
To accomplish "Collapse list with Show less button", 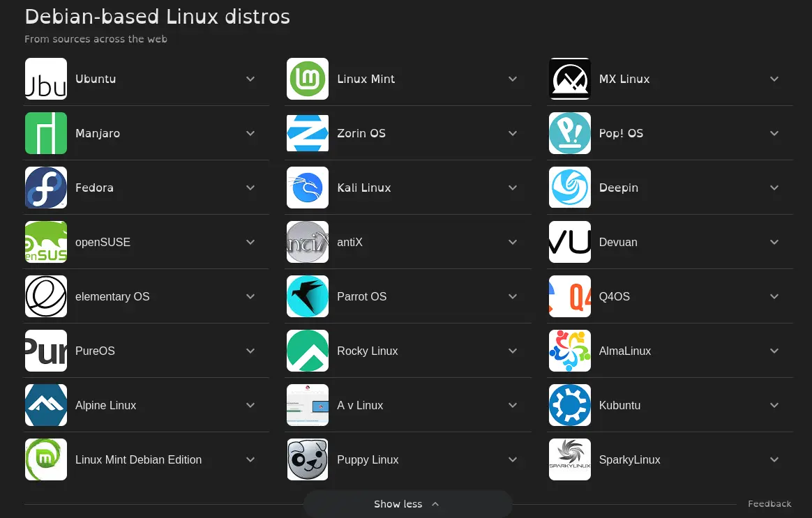I will point(407,504).
